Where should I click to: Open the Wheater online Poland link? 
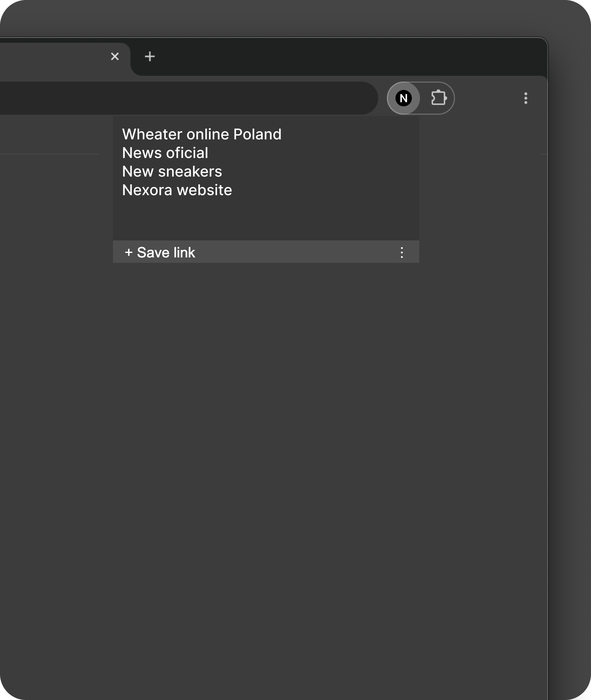click(x=202, y=134)
